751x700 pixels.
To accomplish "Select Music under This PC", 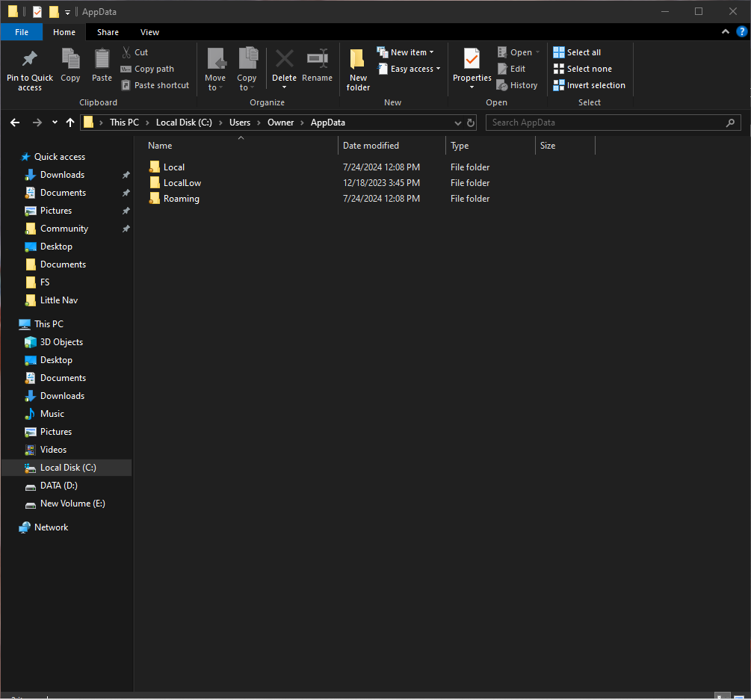I will click(x=52, y=414).
